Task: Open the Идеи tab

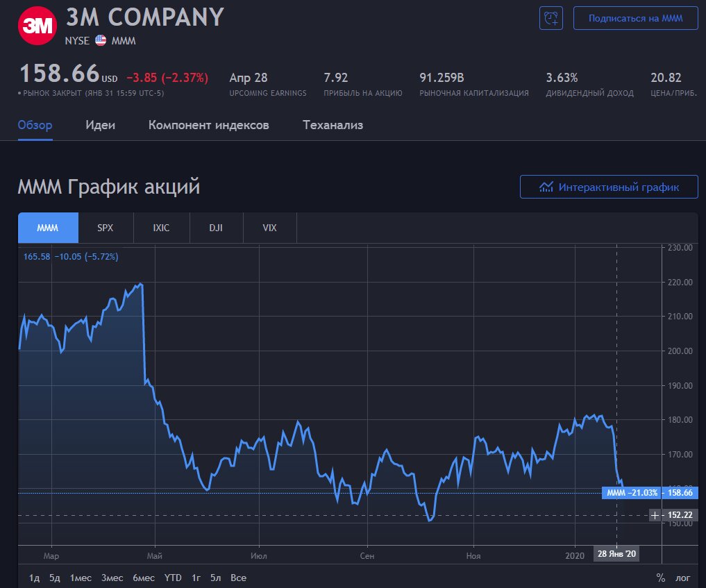Action: point(100,125)
